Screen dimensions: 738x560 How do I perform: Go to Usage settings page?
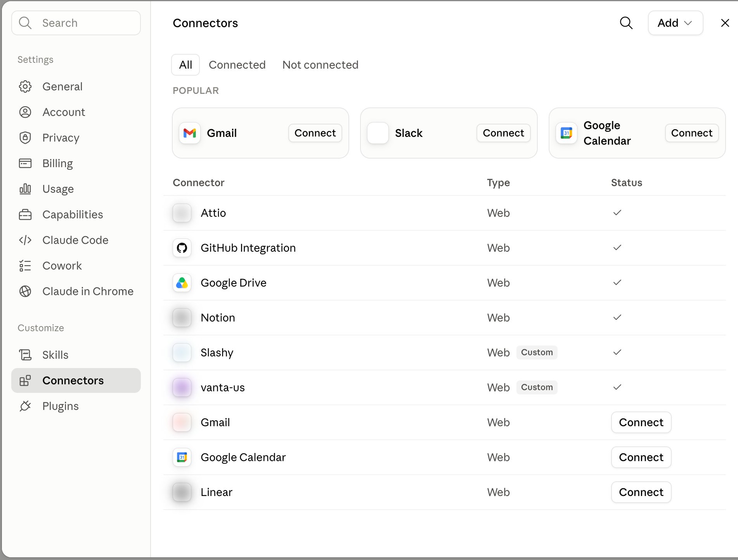(x=76, y=189)
